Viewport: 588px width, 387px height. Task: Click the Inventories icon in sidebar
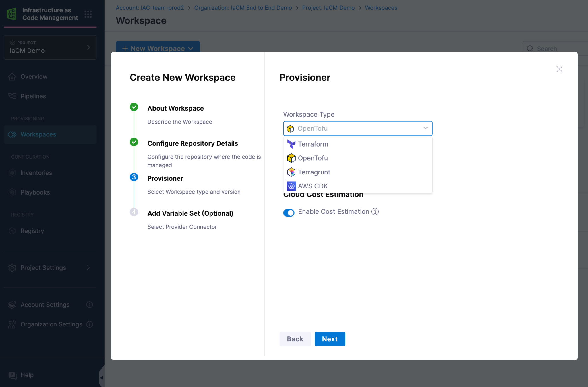coord(12,173)
